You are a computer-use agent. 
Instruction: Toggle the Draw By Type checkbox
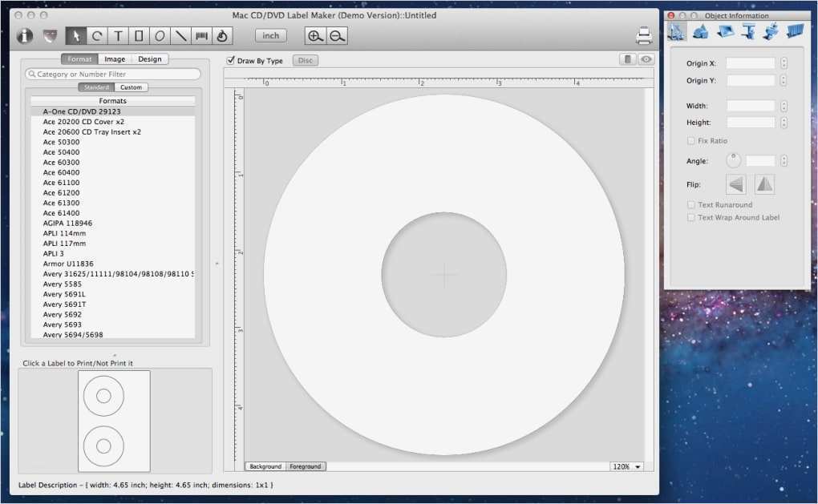[233, 60]
